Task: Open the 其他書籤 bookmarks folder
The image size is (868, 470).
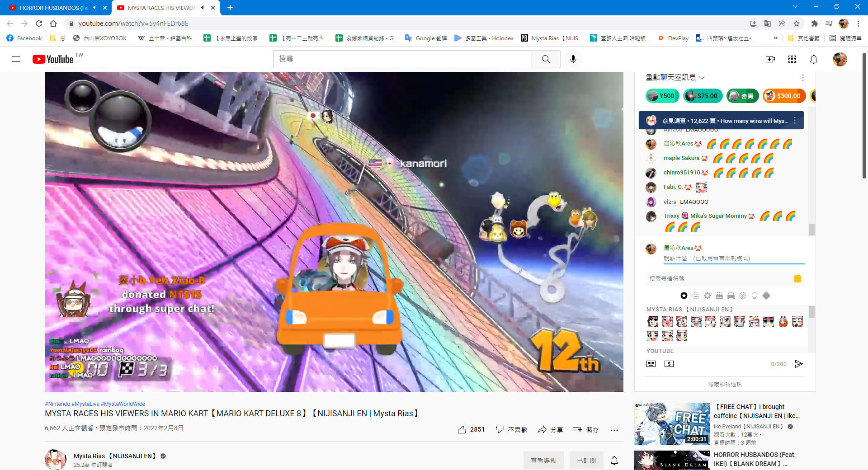Action: (803, 38)
